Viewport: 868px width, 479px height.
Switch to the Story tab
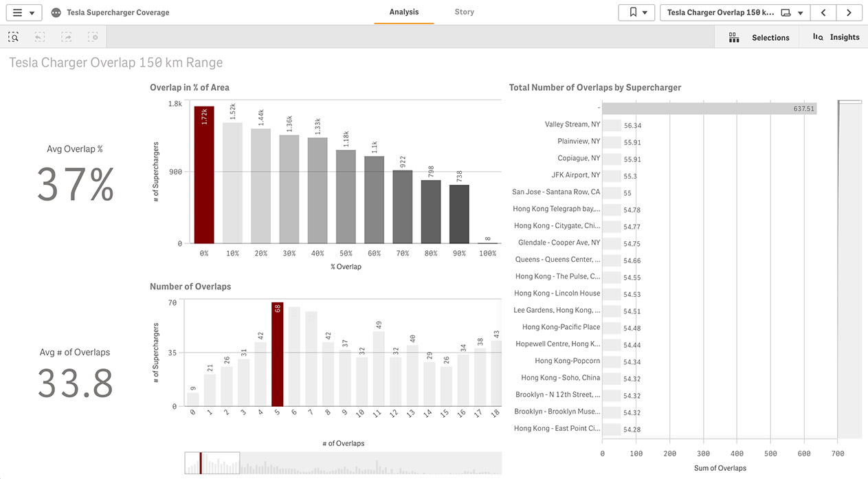464,12
